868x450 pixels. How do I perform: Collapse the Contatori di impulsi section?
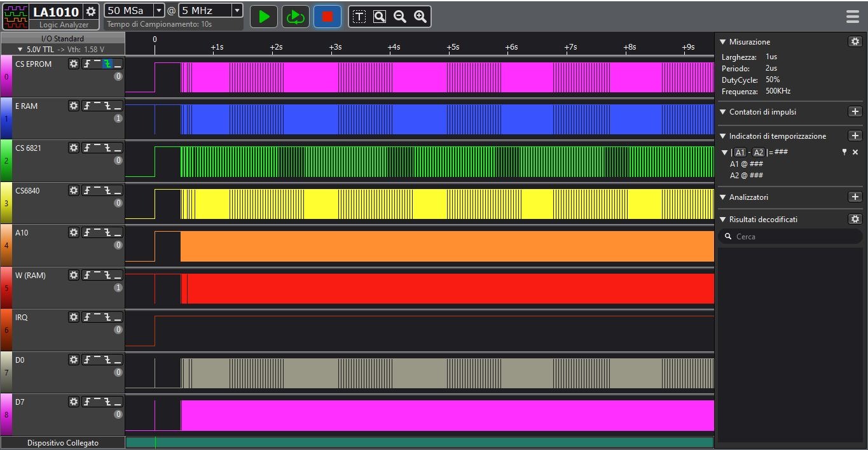(x=722, y=112)
